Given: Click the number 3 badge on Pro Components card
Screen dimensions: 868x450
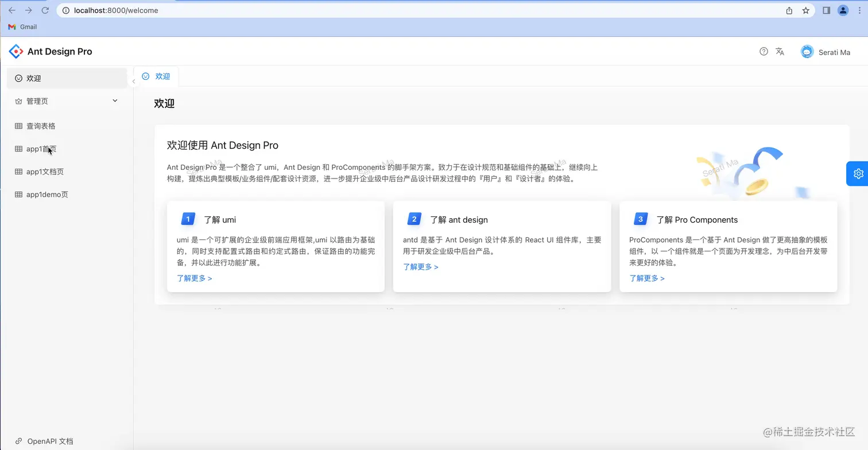Looking at the screenshot, I should (x=641, y=219).
